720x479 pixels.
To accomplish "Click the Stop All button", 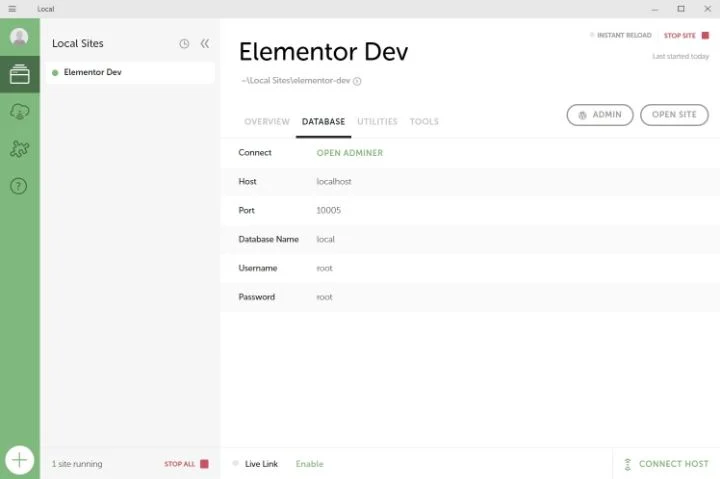I will pos(186,464).
